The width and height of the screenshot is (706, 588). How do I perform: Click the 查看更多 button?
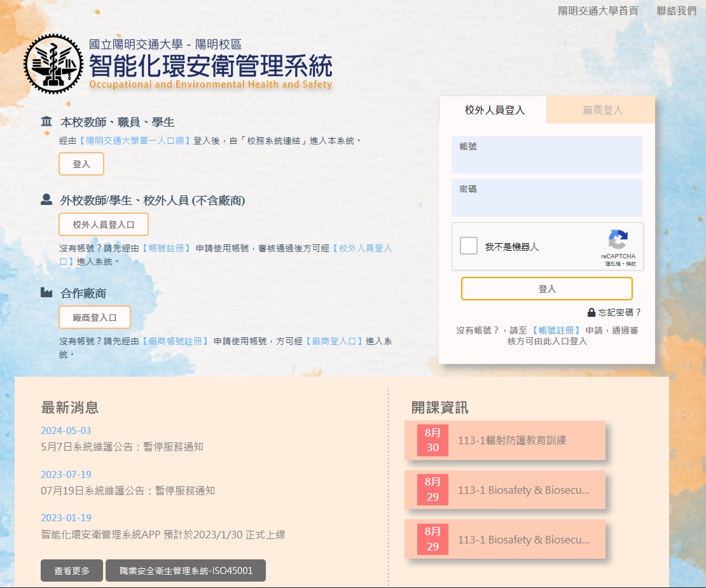(72, 571)
